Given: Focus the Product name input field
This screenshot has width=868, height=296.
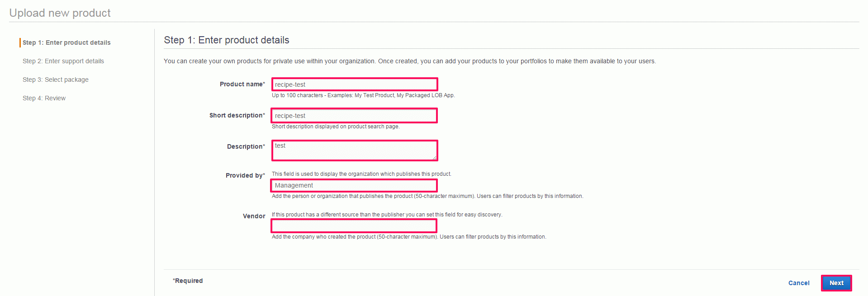Looking at the screenshot, I should click(x=355, y=85).
